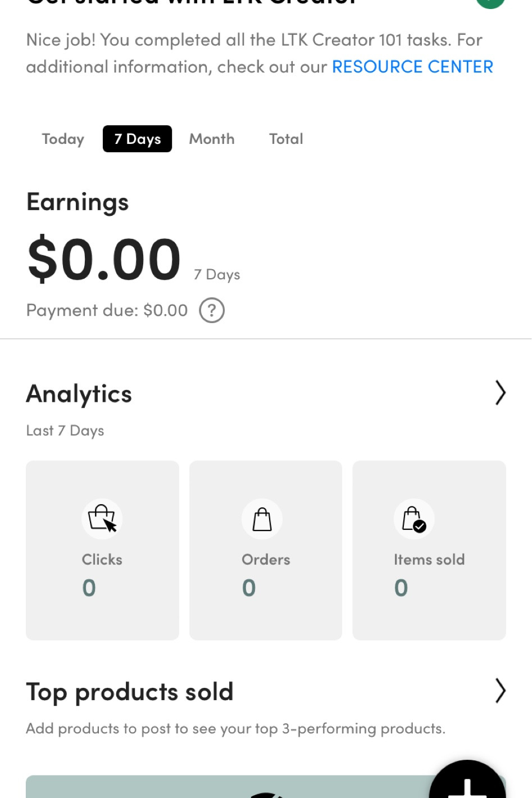
Task: Tap the teal banner card at bottom
Action: click(225, 787)
